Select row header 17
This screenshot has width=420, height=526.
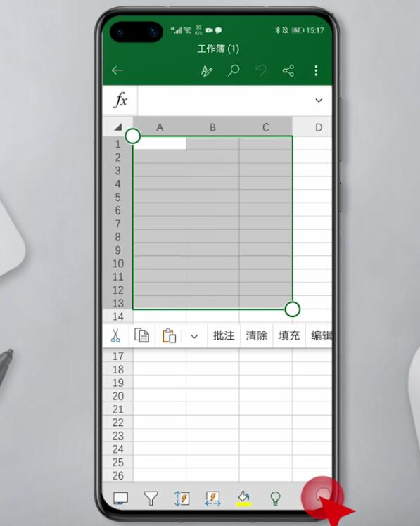(118, 357)
